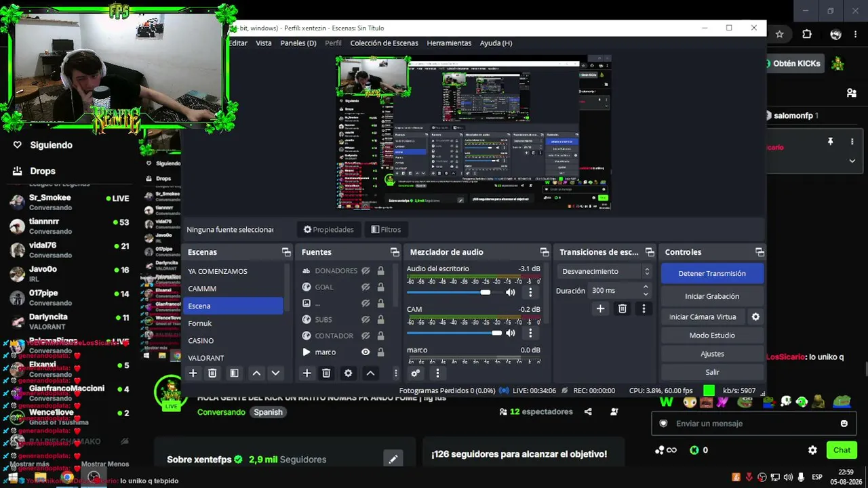Unlock the DONADORES source
The height and width of the screenshot is (488, 868).
point(380,271)
